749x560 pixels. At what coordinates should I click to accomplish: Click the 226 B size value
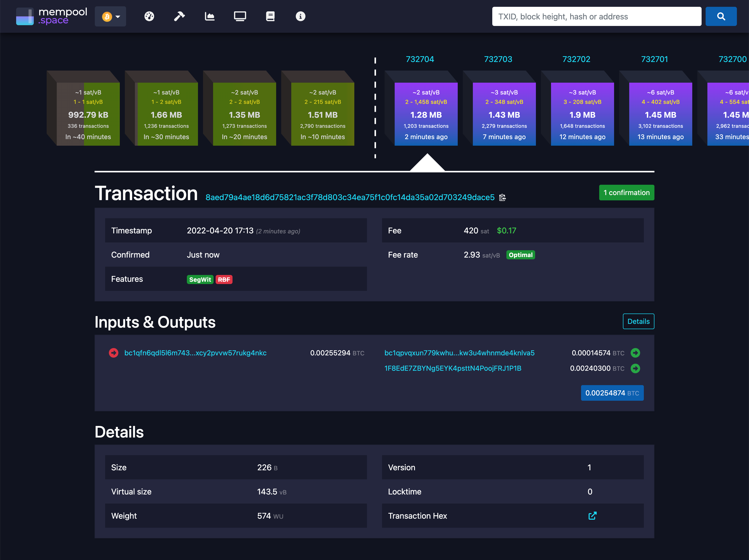(268, 467)
